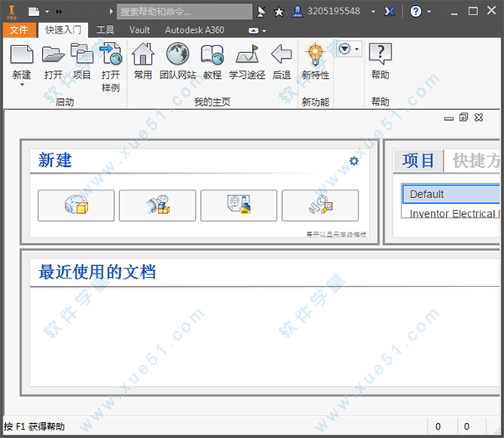Click the communication center satellite icon
504x438 pixels.
pyautogui.click(x=261, y=12)
